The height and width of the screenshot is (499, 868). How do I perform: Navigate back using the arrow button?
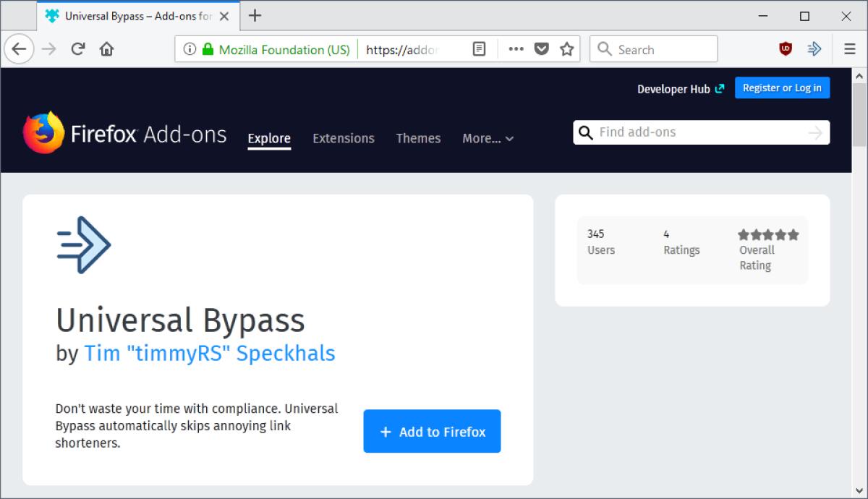[20, 48]
